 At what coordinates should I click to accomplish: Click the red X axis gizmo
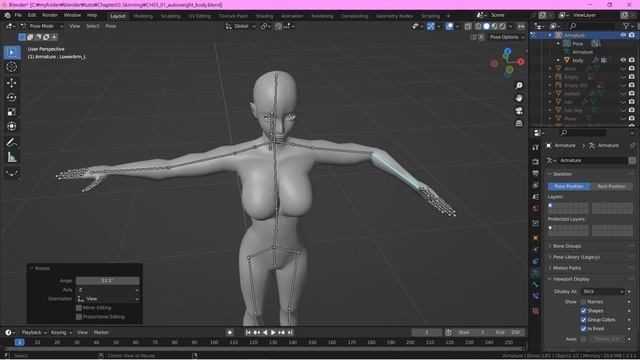(x=521, y=62)
